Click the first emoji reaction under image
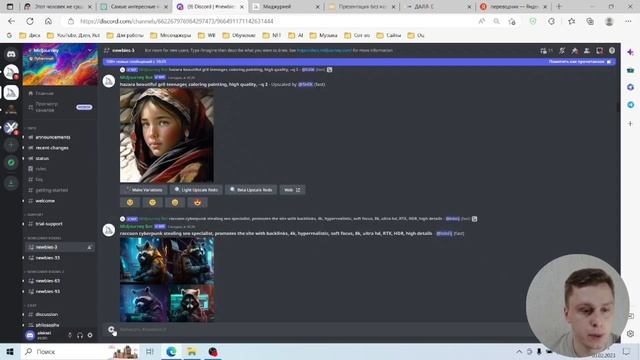 pos(130,202)
